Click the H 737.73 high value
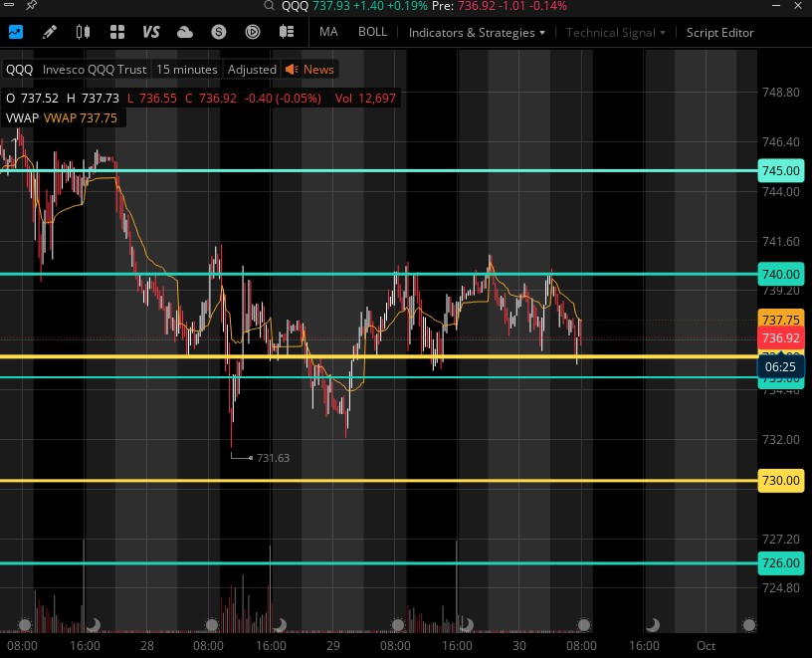812x658 pixels. click(x=93, y=99)
